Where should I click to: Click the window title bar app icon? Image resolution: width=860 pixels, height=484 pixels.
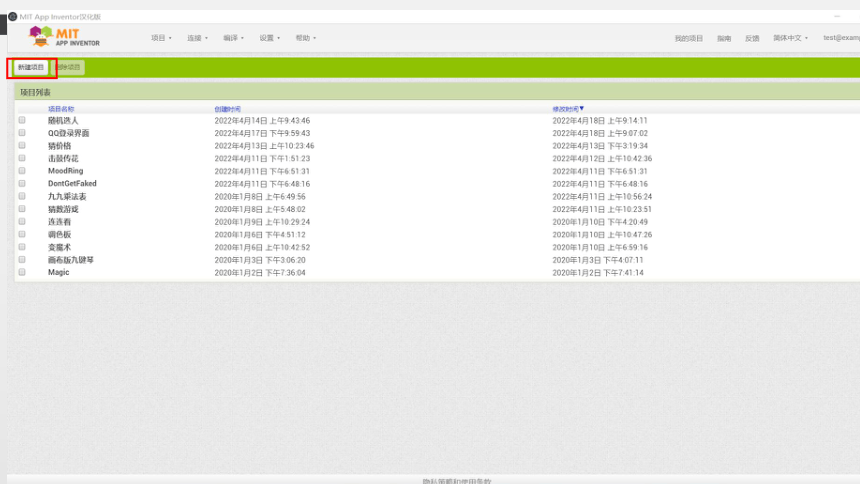(x=13, y=16)
